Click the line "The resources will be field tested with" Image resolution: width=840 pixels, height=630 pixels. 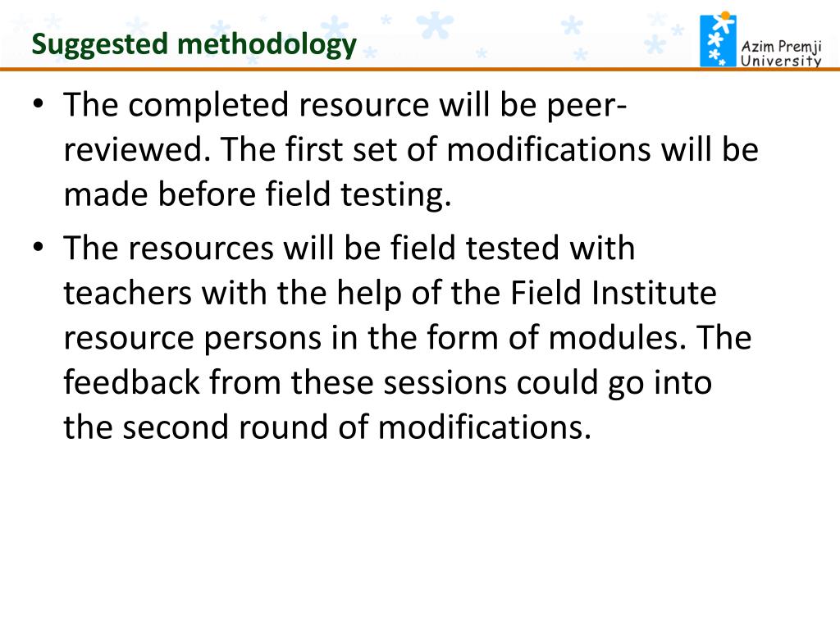pos(349,248)
